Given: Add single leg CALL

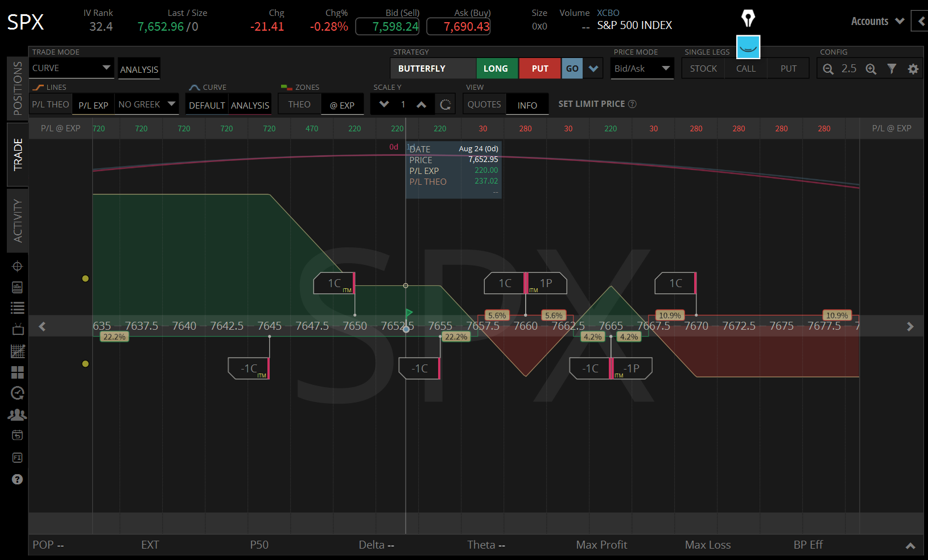Looking at the screenshot, I should pyautogui.click(x=746, y=69).
